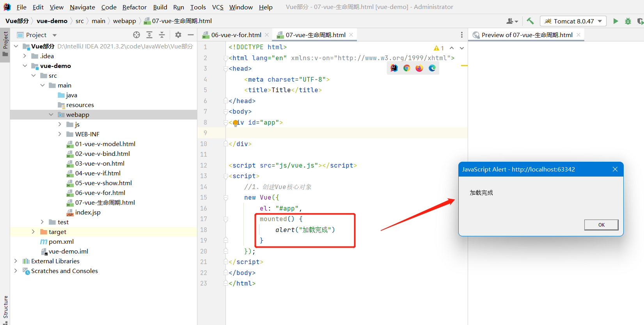
Task: Place cursor on empty line 9 in editor
Action: click(346, 133)
